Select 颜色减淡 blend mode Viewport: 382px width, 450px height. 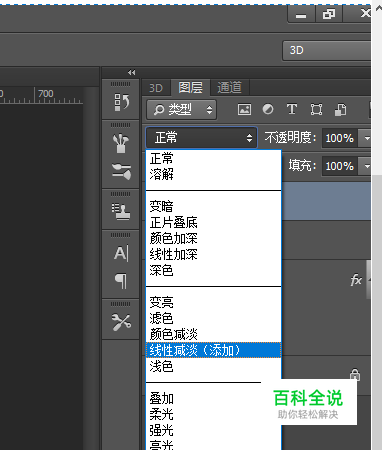[x=214, y=334]
